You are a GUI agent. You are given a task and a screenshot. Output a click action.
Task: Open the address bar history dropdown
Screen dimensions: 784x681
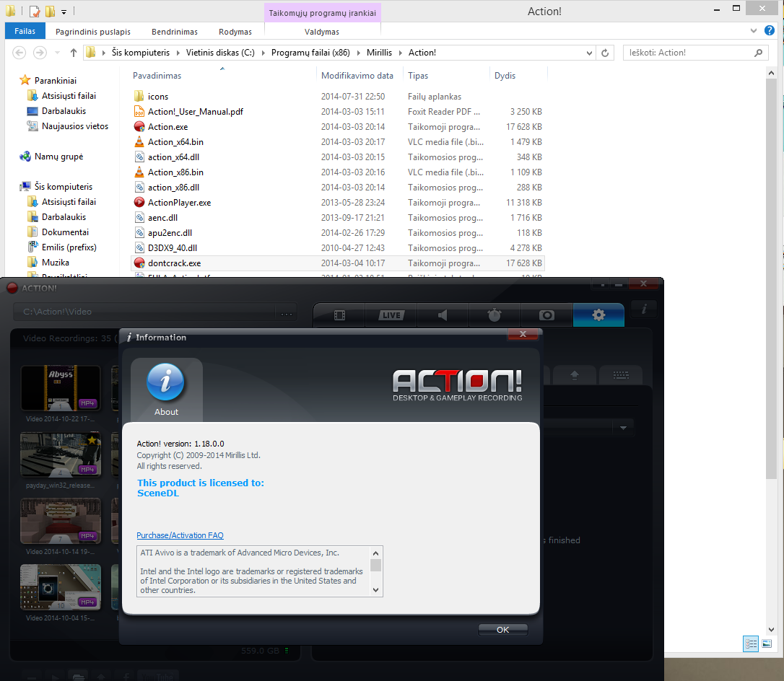pyautogui.click(x=590, y=53)
